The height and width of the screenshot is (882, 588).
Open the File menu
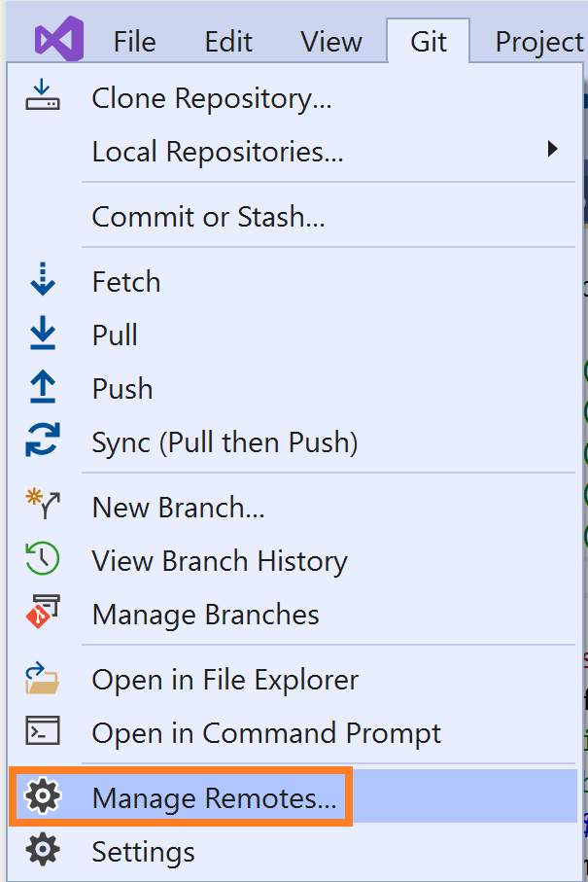pyautogui.click(x=134, y=42)
